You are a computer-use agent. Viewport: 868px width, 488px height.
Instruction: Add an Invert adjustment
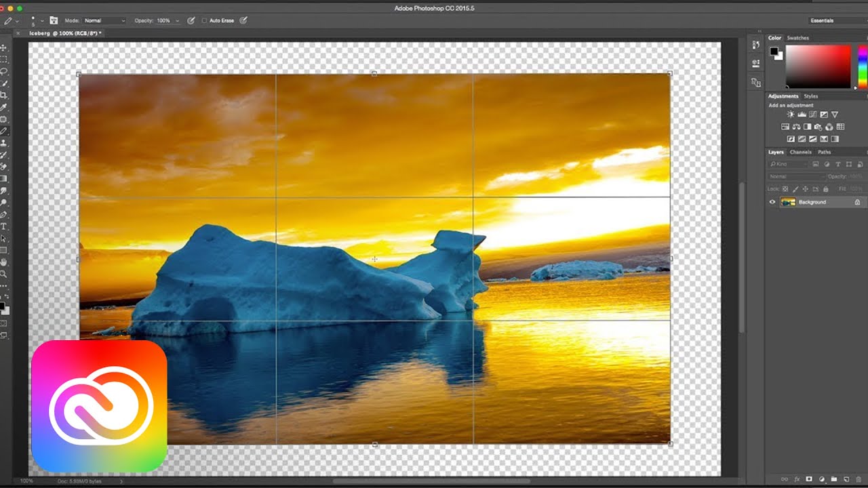(791, 139)
